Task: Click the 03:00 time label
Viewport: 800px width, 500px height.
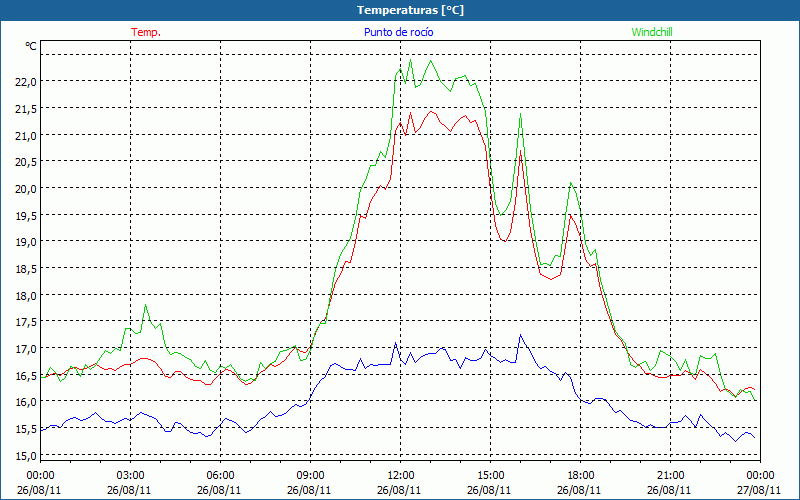Action: pos(131,476)
